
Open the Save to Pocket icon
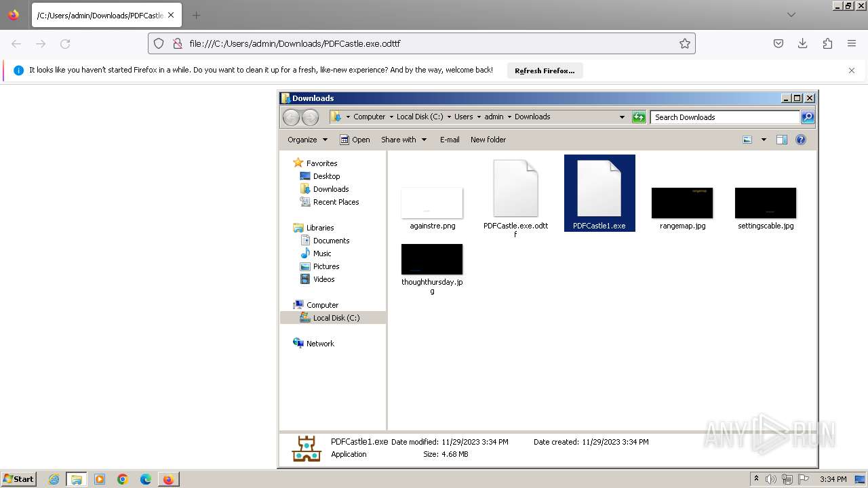[778, 43]
